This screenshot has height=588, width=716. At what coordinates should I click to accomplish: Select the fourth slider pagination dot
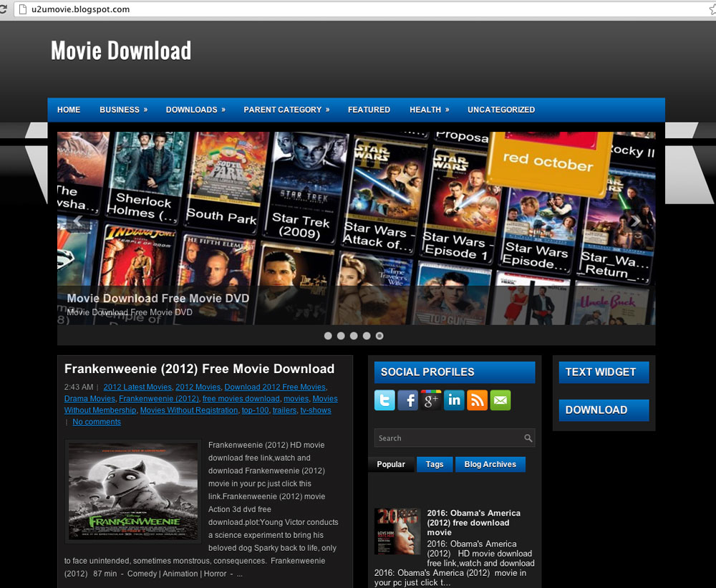coord(366,336)
